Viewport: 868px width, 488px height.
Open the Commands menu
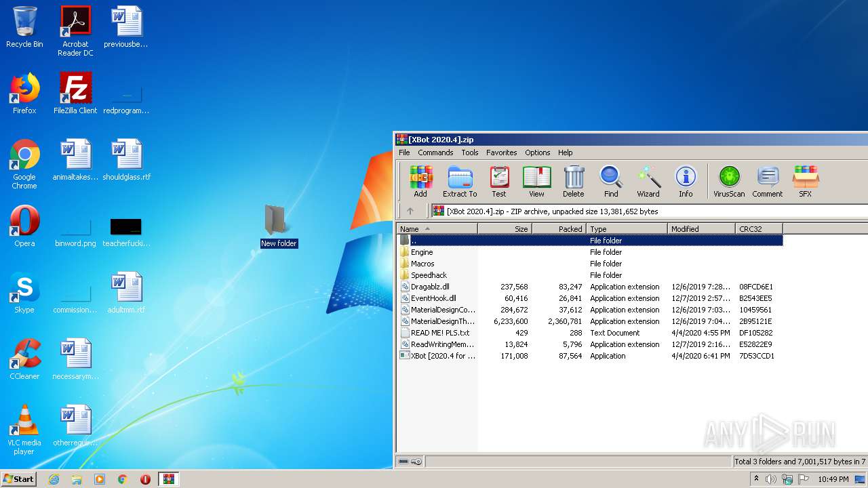click(x=435, y=152)
